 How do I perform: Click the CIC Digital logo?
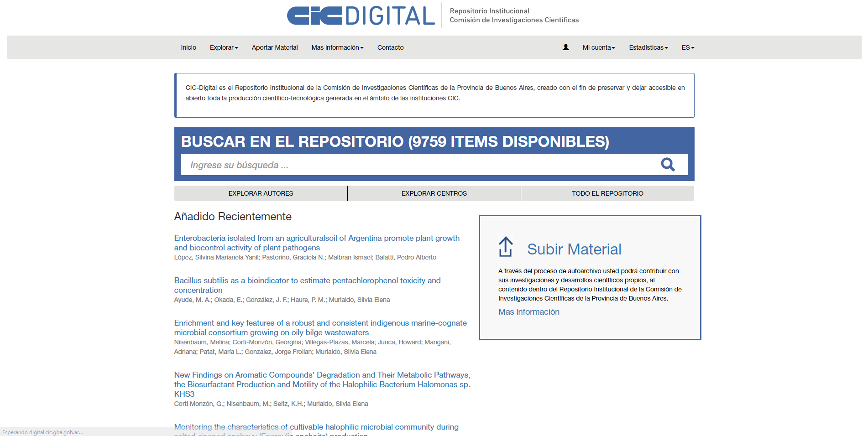click(x=361, y=16)
